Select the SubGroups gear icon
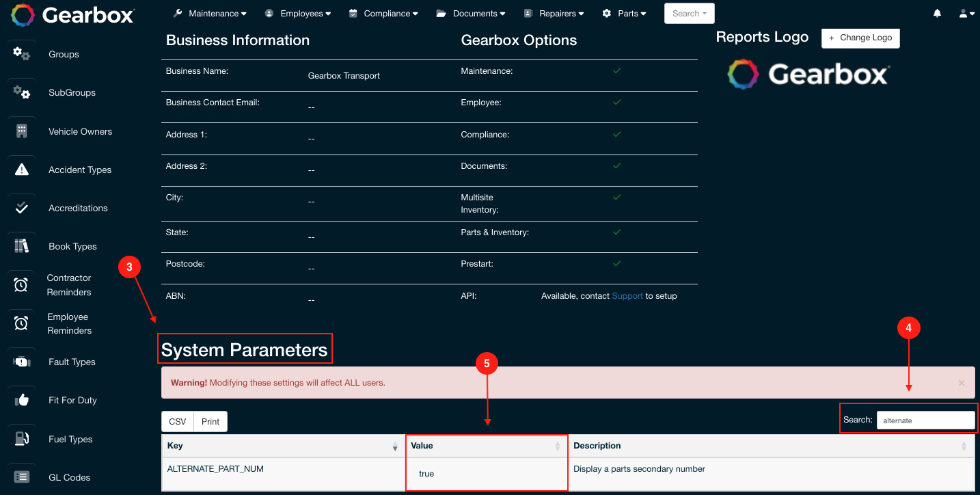 tap(22, 92)
